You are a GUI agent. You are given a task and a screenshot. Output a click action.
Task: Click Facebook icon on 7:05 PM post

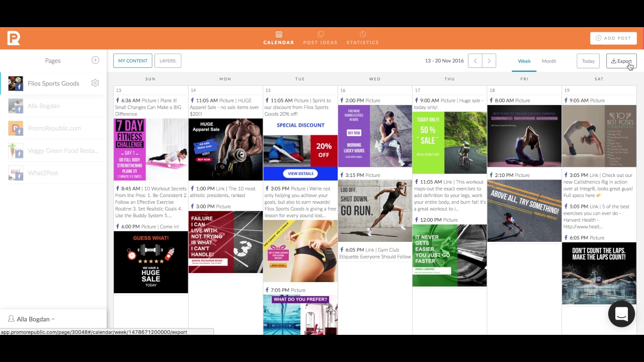click(x=267, y=290)
